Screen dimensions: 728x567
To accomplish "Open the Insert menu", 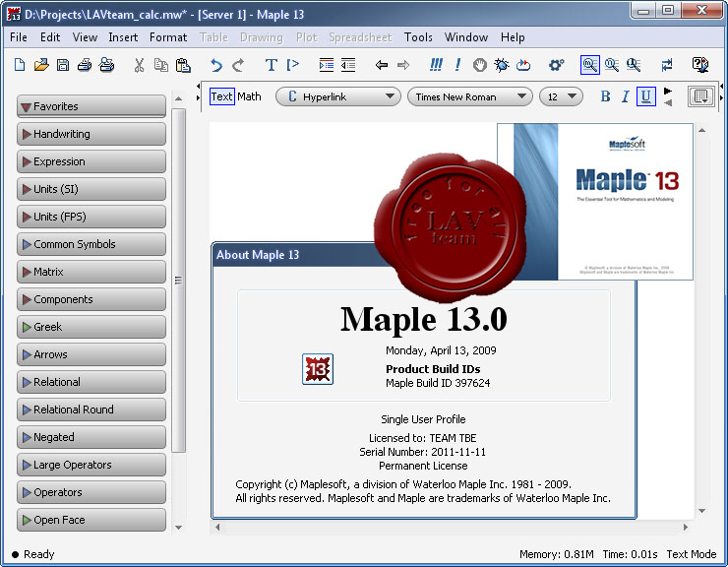I will [123, 37].
